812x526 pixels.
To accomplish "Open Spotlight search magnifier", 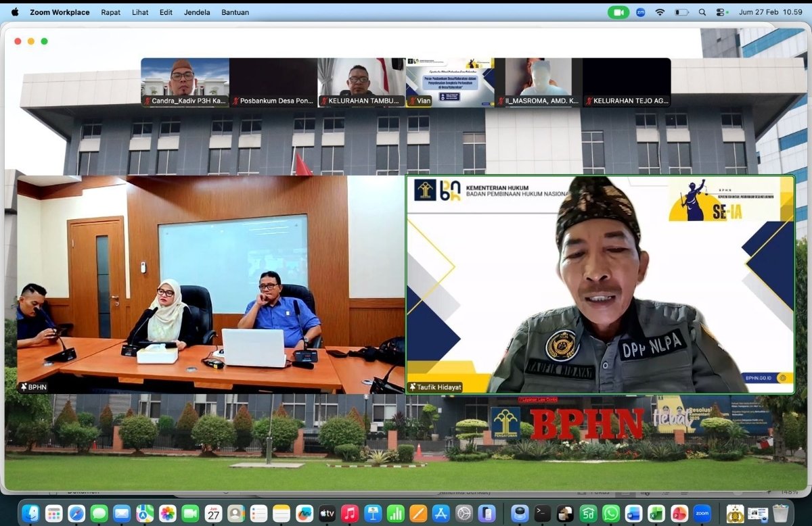I will (702, 12).
